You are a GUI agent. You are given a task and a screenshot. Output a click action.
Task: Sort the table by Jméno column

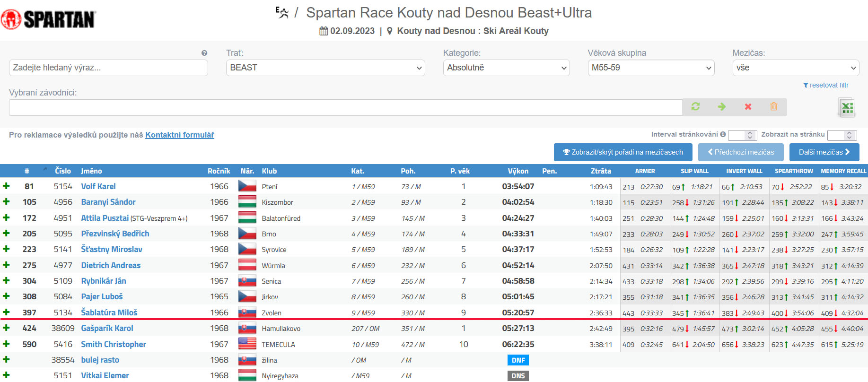[x=91, y=171]
